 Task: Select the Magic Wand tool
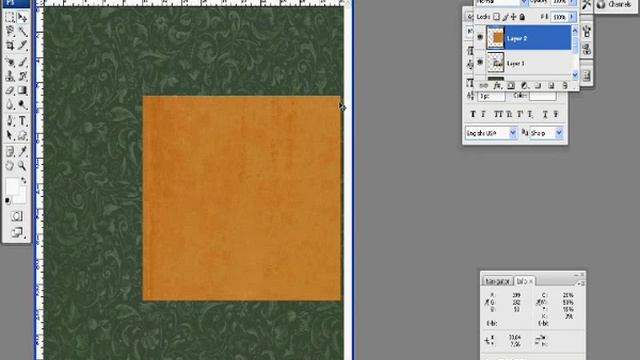click(x=22, y=31)
